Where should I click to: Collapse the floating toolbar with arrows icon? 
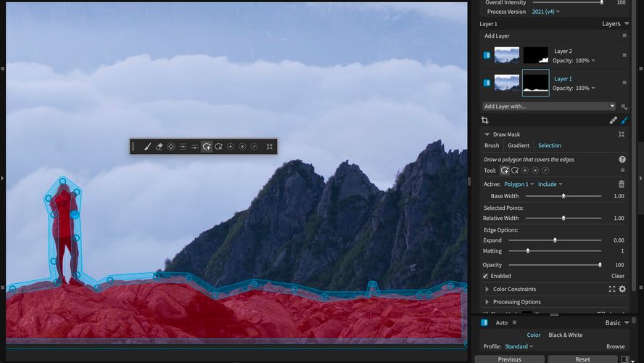click(270, 147)
